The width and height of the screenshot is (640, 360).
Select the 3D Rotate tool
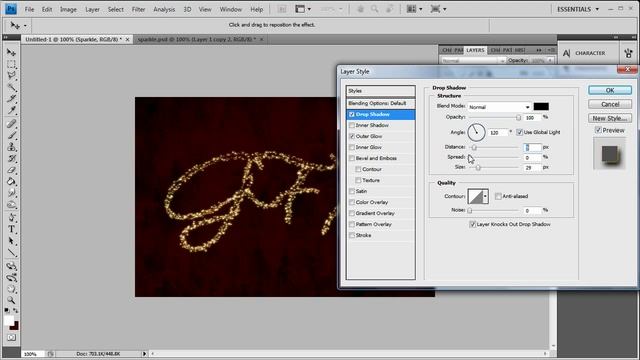click(11, 266)
